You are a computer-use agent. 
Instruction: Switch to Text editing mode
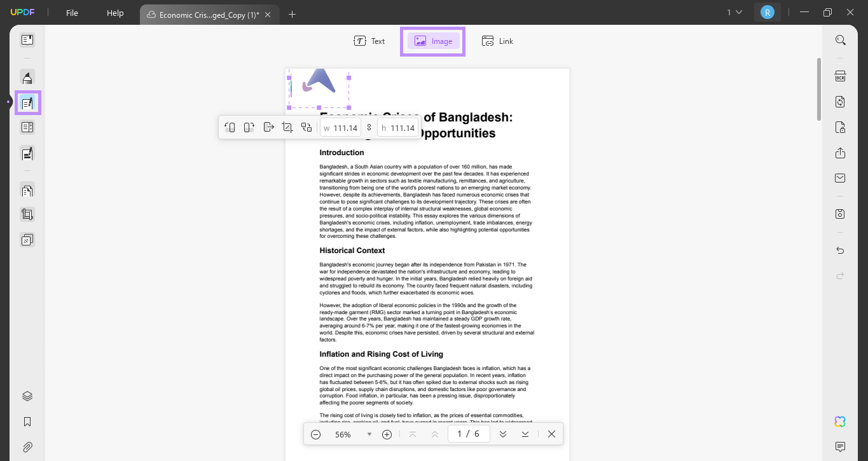[369, 41]
